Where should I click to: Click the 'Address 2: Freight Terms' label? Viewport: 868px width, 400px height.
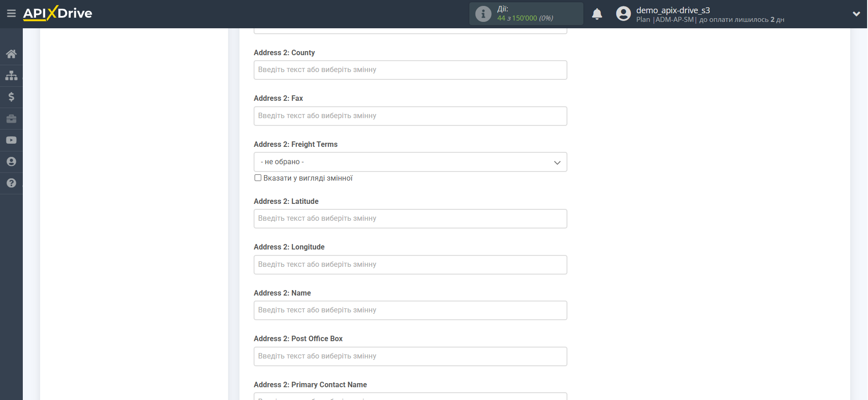pos(296,144)
